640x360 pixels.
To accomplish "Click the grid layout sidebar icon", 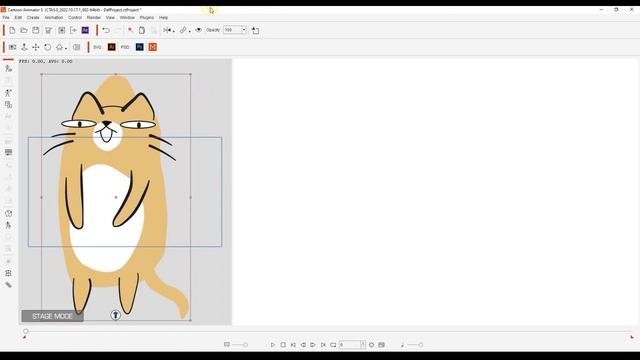I will click(8, 273).
